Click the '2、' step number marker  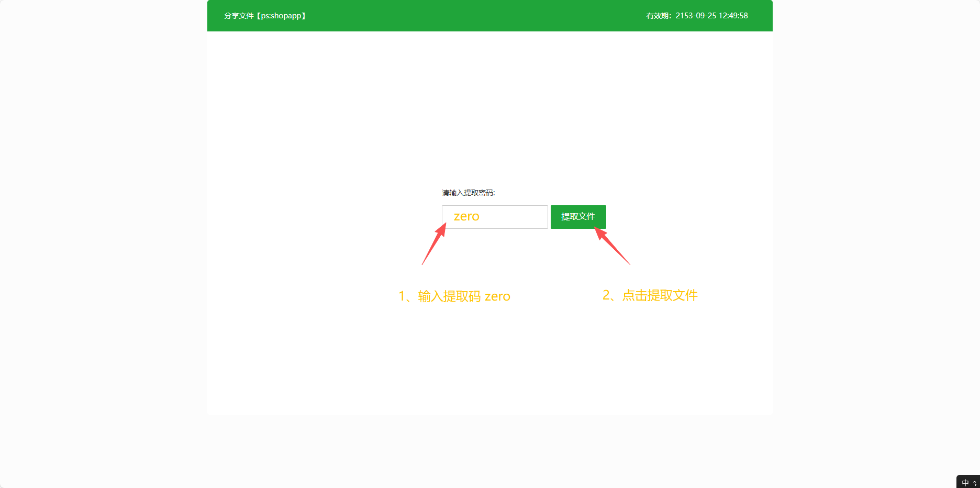pyautogui.click(x=609, y=295)
